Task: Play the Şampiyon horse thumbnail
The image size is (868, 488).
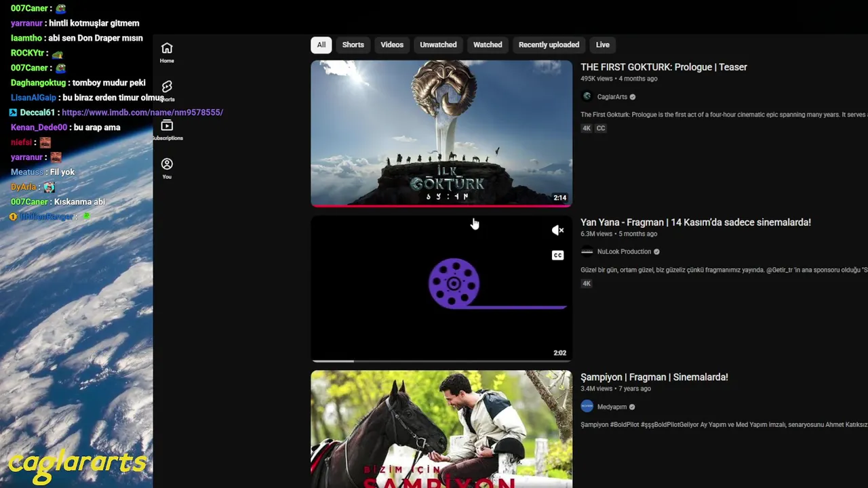Action: [441, 429]
